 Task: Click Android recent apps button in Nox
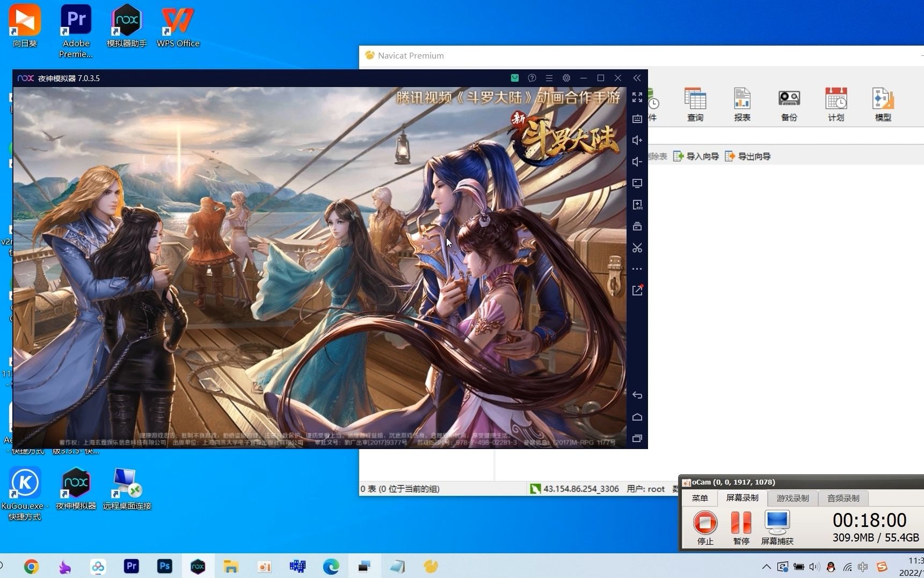pos(637,438)
